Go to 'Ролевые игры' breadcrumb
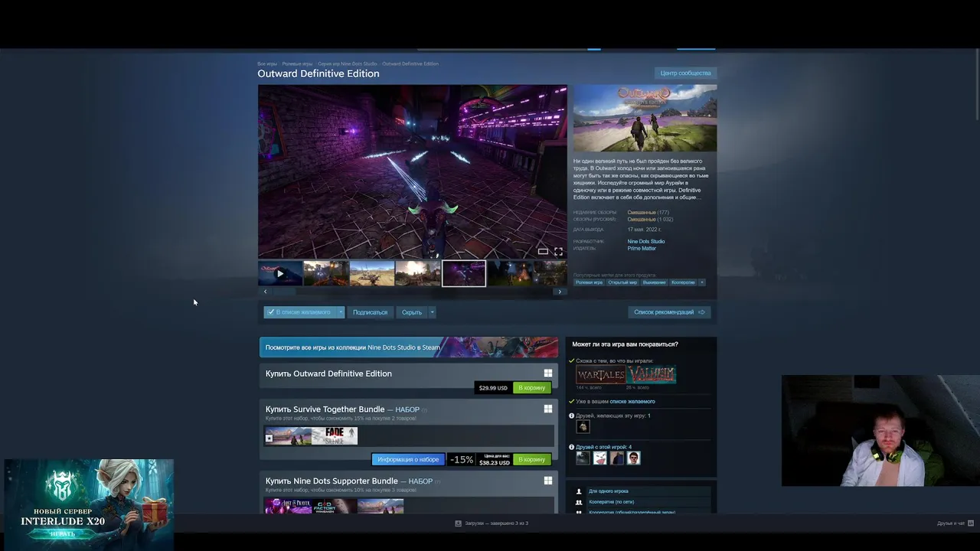 tap(297, 64)
